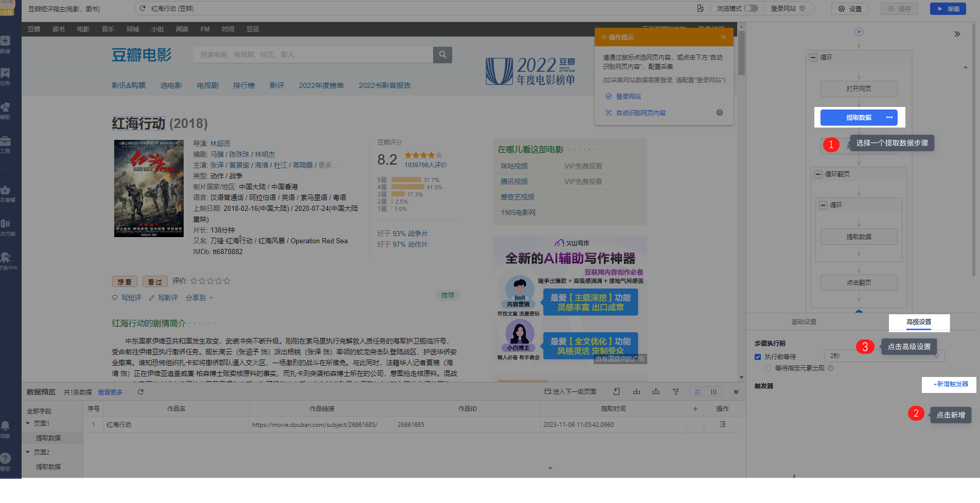
Task: Click the refresh icon in the 数据预览 bar
Action: pyautogui.click(x=140, y=392)
